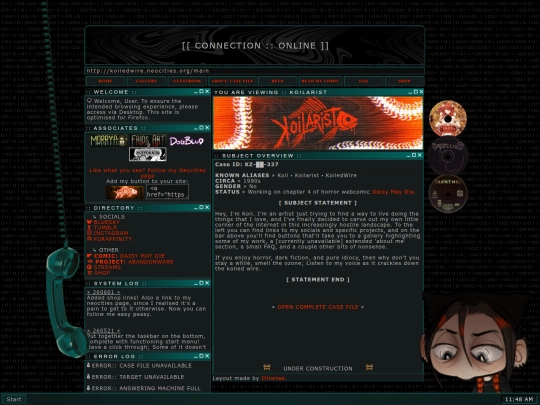Screen dimensions: 540x405
Task: Click the dark middle CD disc
Action: click(447, 156)
